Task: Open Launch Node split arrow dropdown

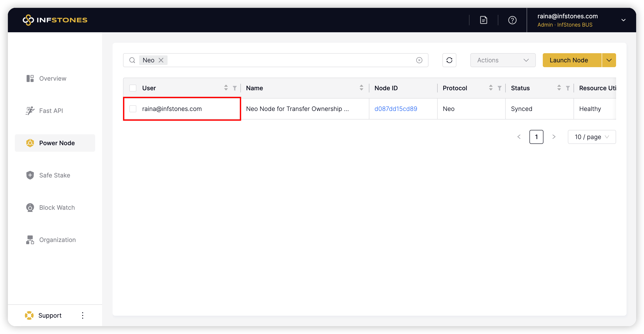Action: [609, 60]
